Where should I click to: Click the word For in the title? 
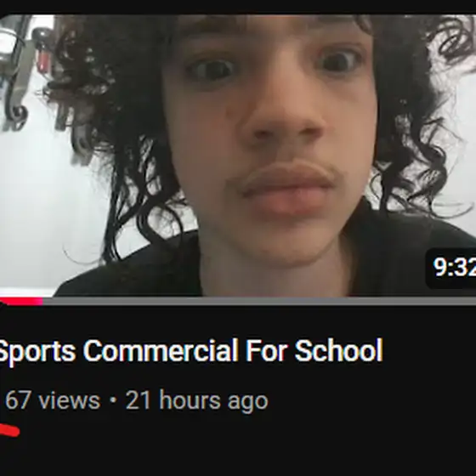pyautogui.click(x=266, y=350)
